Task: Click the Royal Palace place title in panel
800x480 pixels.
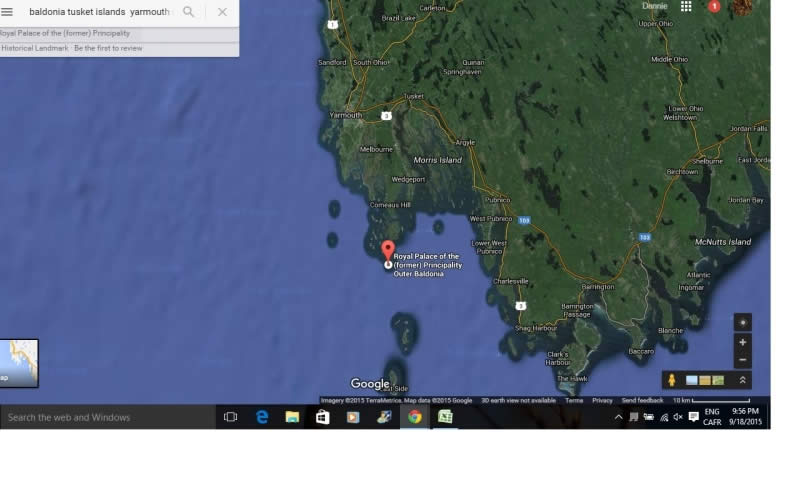Action: [65, 33]
